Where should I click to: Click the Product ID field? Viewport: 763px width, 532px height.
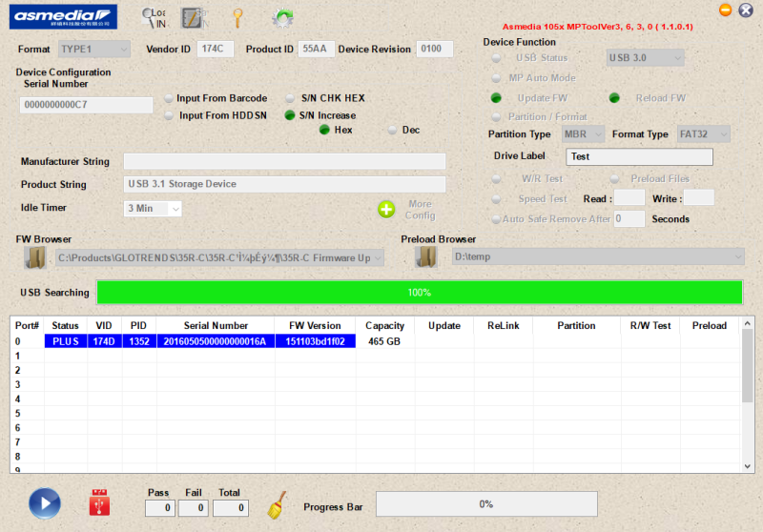(316, 49)
